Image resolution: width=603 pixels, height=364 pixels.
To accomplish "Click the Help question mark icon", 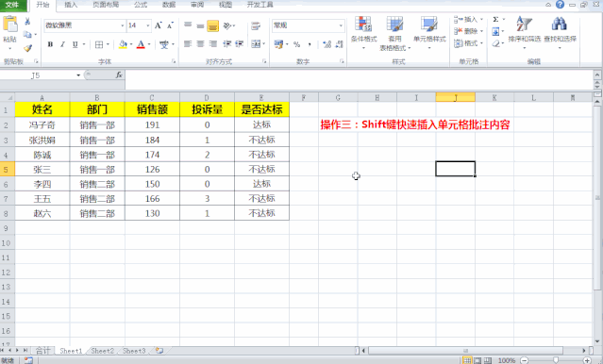I will (560, 5).
